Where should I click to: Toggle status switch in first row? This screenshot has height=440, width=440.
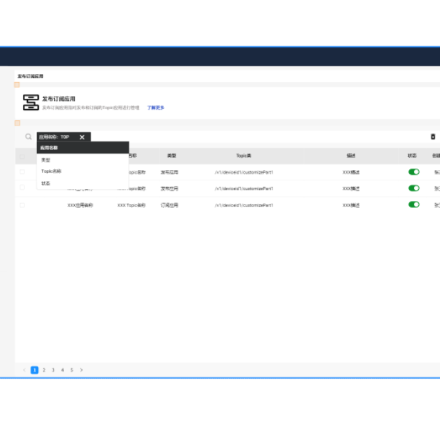tap(414, 172)
